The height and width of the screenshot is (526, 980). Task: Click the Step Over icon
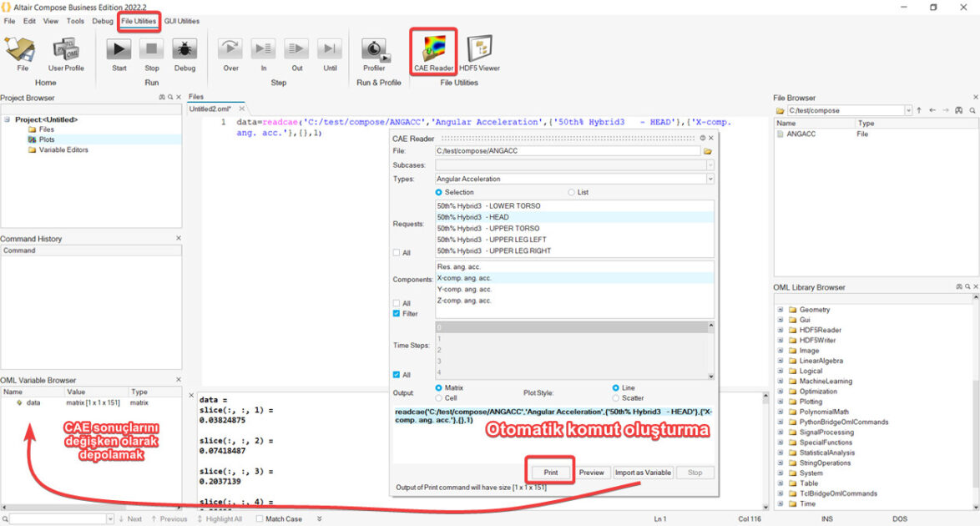[x=230, y=51]
